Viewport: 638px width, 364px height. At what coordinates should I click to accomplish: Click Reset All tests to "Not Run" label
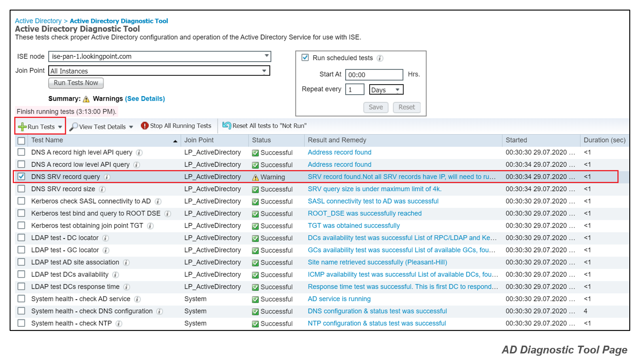tap(269, 126)
